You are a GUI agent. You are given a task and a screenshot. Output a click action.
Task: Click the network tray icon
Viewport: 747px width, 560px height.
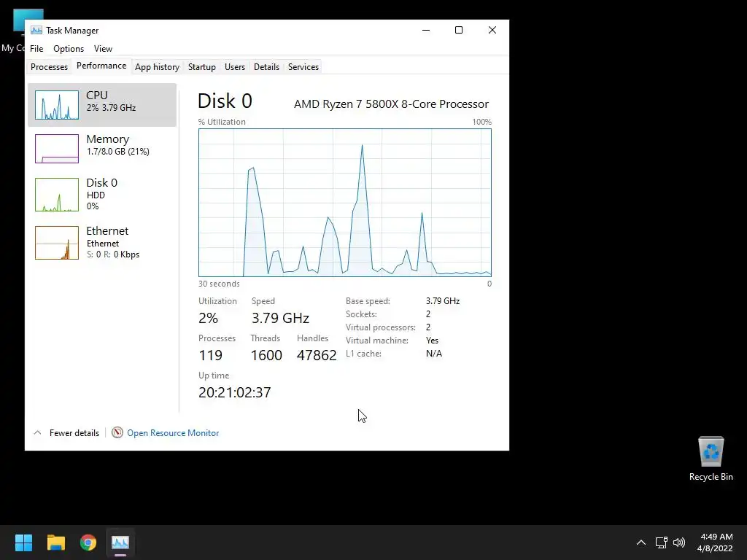661,542
